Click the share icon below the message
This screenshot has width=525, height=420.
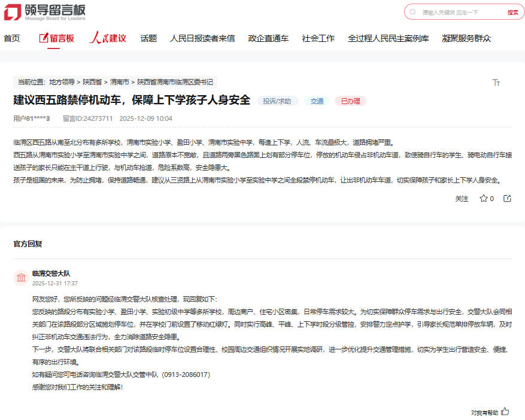click(508, 198)
